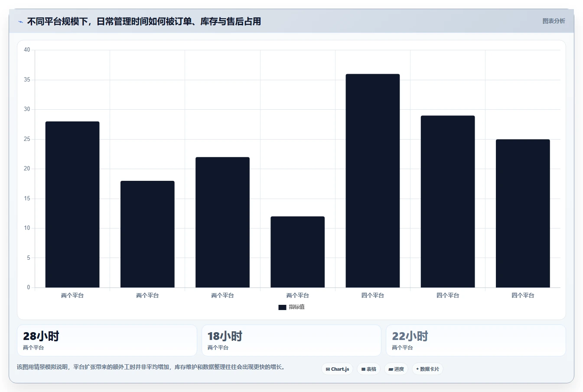The image size is (583, 392).
Task: Open the 22小时 data card
Action: click(476, 340)
